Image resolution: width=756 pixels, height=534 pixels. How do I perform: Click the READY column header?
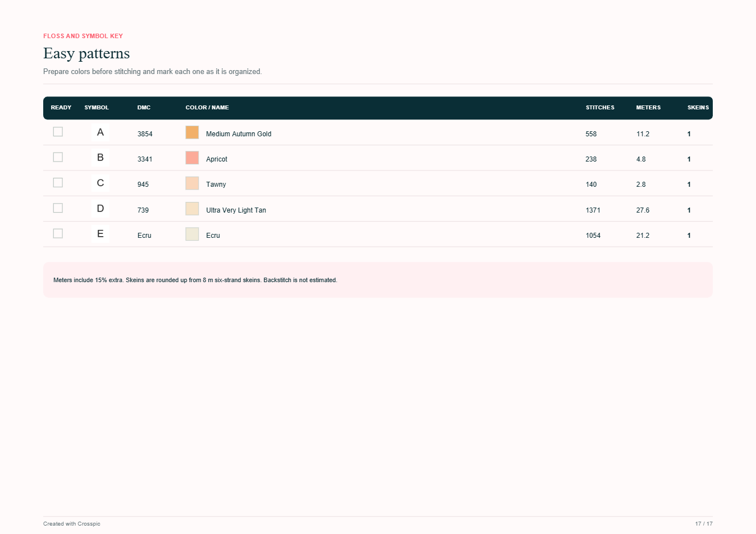(x=61, y=108)
